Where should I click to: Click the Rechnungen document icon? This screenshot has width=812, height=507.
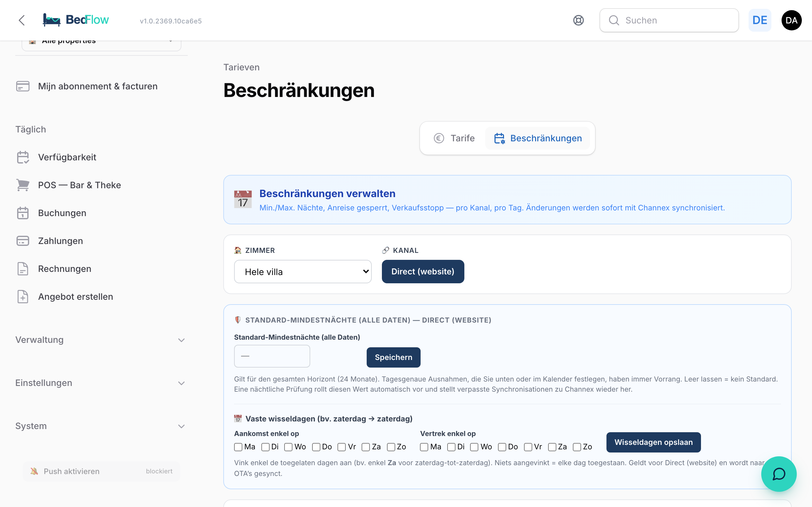pos(23,269)
